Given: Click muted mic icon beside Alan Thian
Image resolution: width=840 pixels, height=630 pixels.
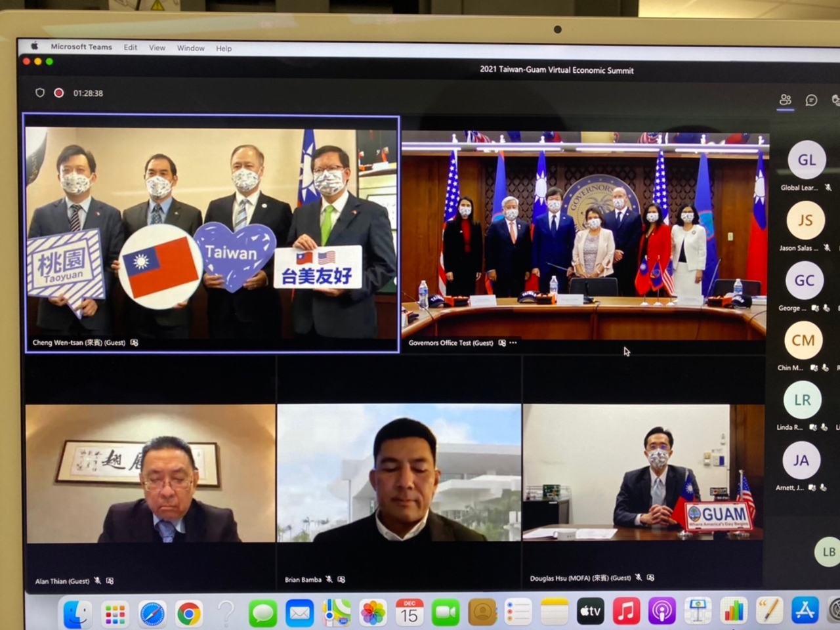Looking at the screenshot, I should [98, 581].
